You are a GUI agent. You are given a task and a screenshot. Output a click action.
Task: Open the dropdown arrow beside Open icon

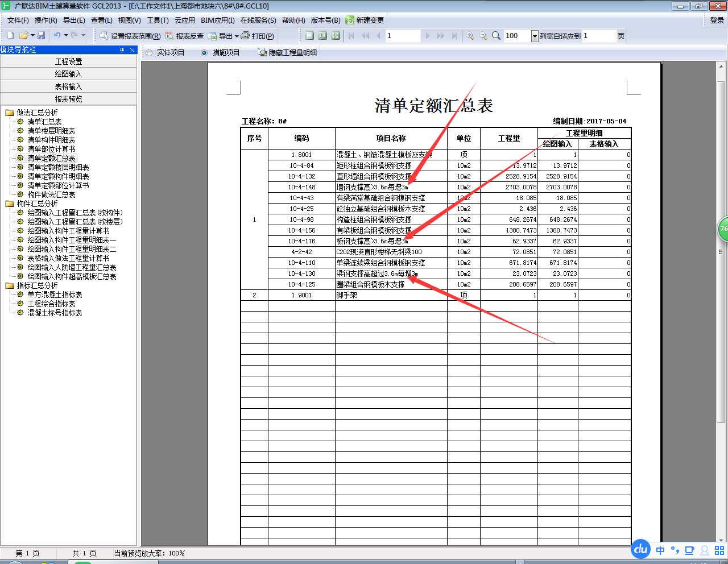pyautogui.click(x=32, y=35)
